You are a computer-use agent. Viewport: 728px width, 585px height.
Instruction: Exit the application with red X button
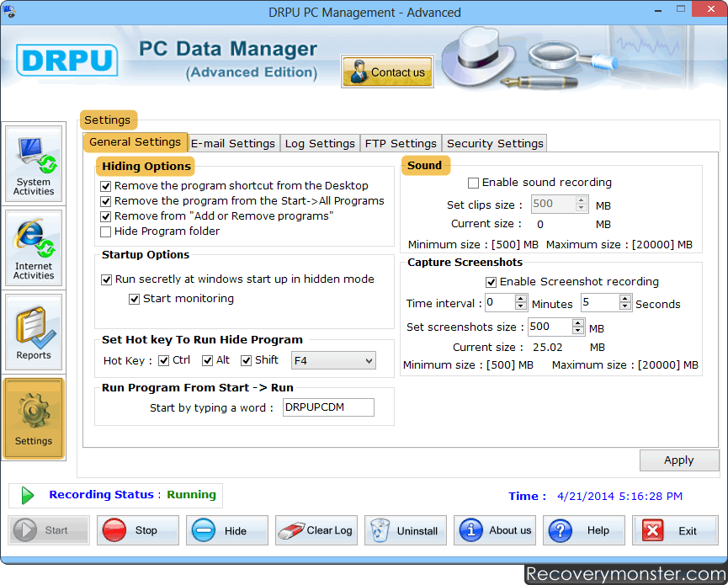point(675,530)
